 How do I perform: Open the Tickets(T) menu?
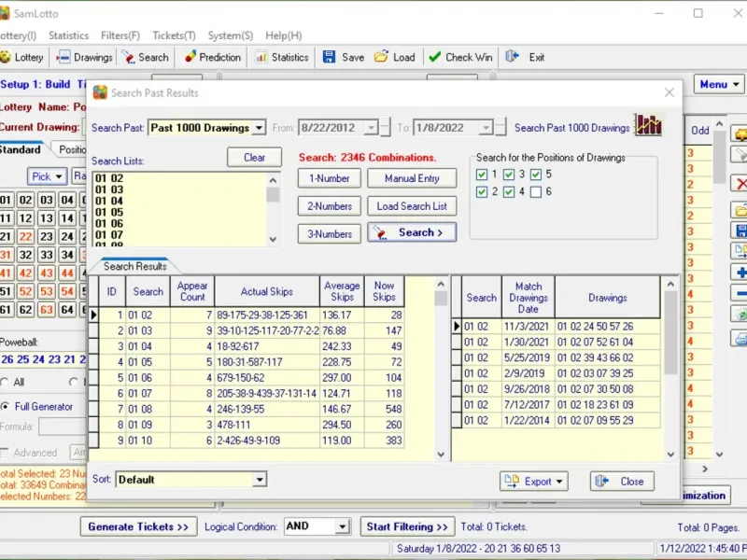[174, 35]
